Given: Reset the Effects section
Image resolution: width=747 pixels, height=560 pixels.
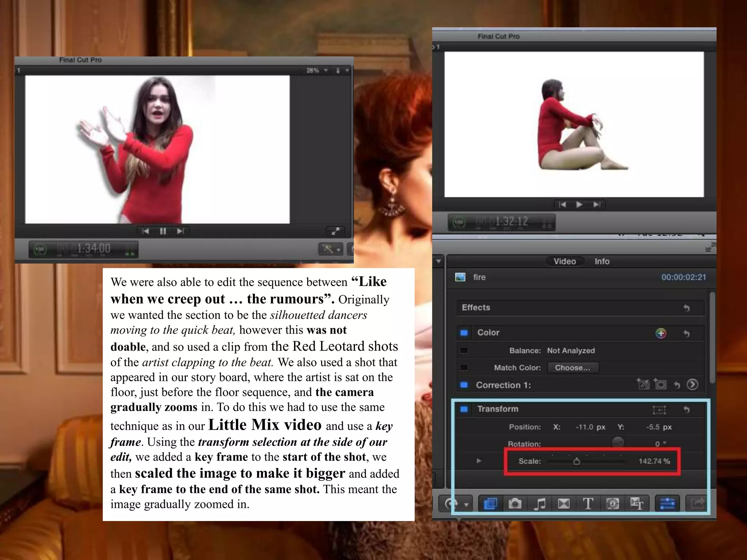Looking at the screenshot, I should [686, 308].
